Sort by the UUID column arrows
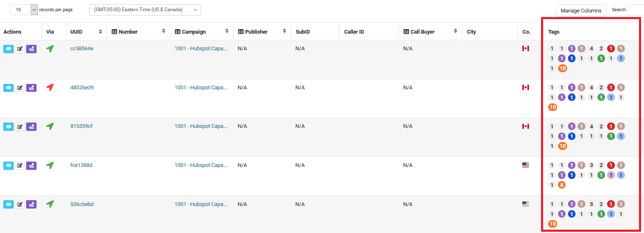The image size is (644, 233). pos(100,32)
